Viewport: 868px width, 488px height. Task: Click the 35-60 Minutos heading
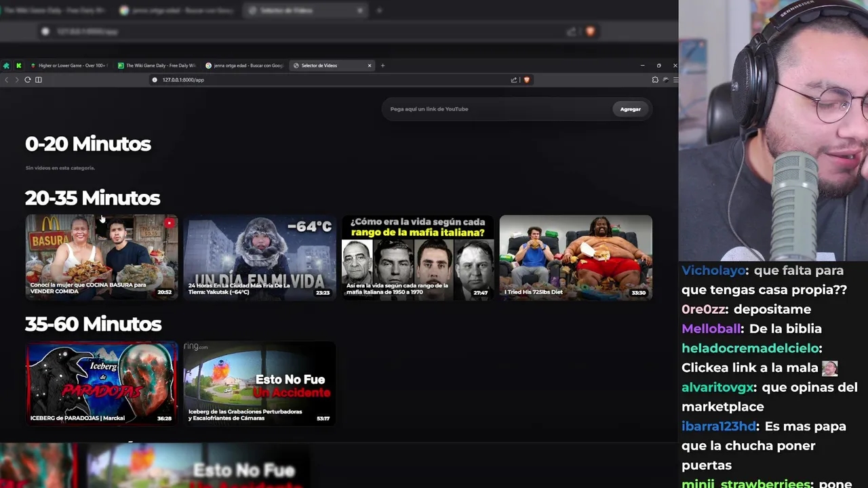(x=93, y=324)
